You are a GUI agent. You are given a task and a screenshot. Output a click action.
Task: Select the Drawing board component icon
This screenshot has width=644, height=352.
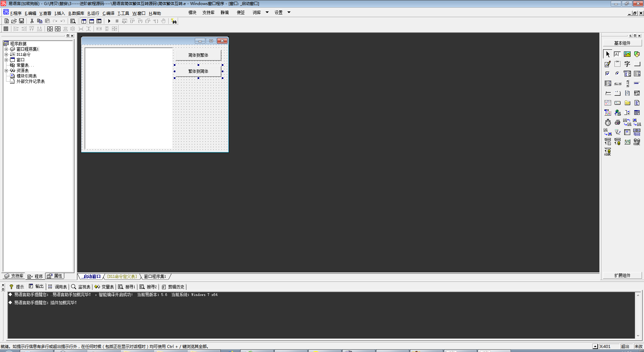click(x=607, y=64)
